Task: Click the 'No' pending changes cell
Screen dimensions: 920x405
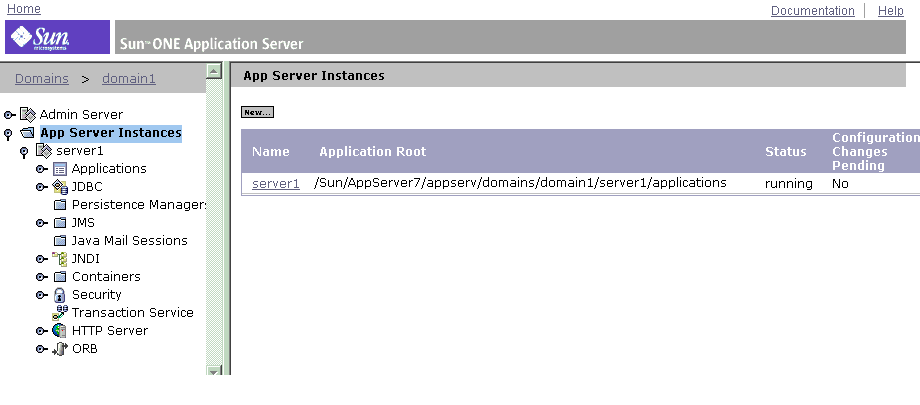Action: (840, 184)
